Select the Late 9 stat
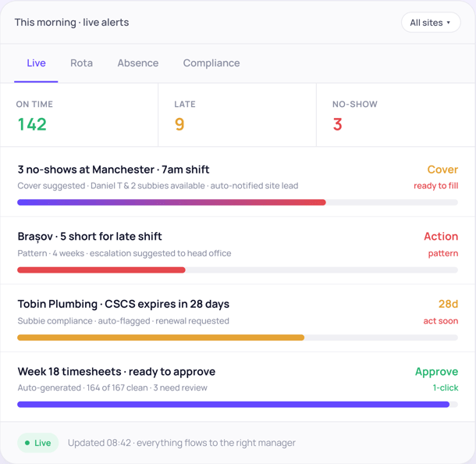Screen dimensions: 476x464 click(237, 115)
